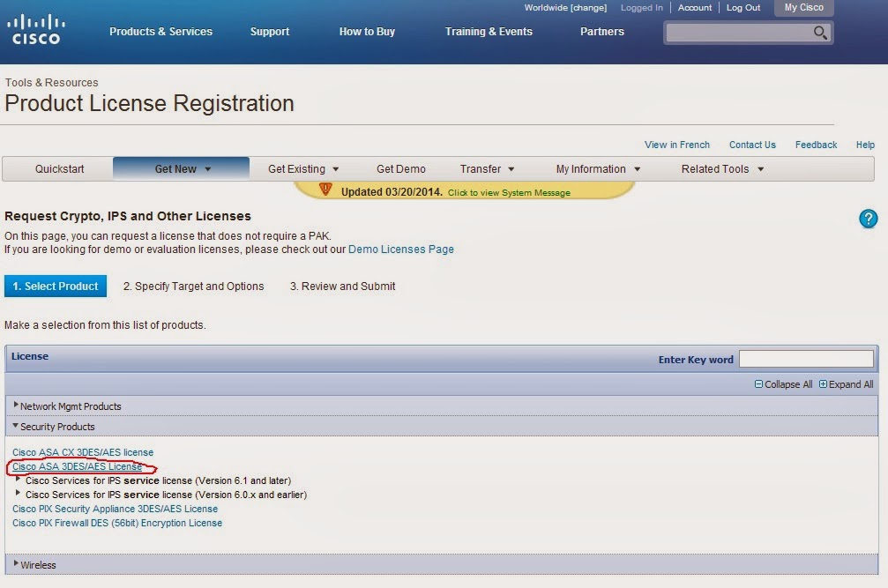This screenshot has height=588, width=888.
Task: Click the Contact Us link
Action: pyautogui.click(x=752, y=145)
